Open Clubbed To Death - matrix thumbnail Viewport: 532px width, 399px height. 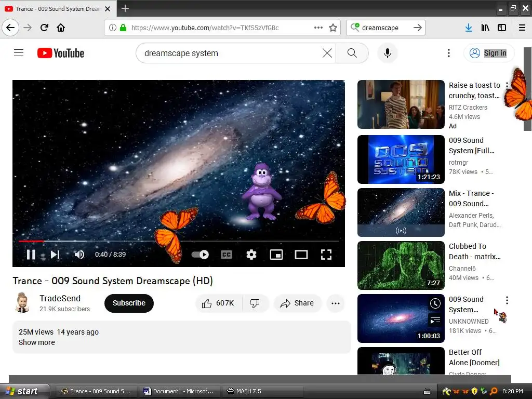pos(401,265)
